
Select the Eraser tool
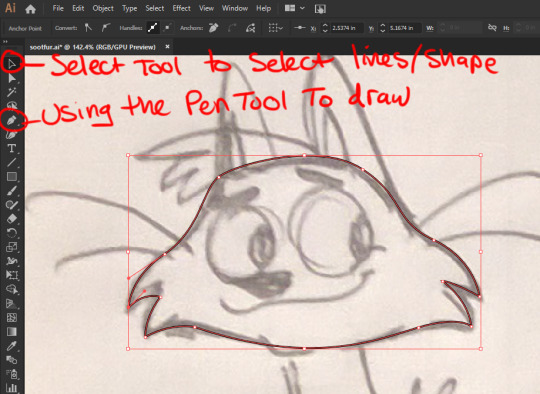pyautogui.click(x=12, y=219)
